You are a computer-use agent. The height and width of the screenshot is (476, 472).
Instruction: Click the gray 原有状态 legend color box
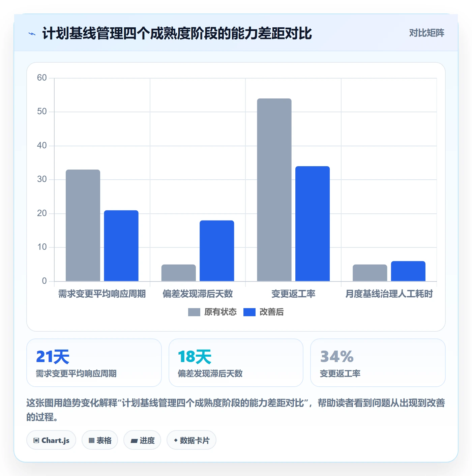point(194,312)
